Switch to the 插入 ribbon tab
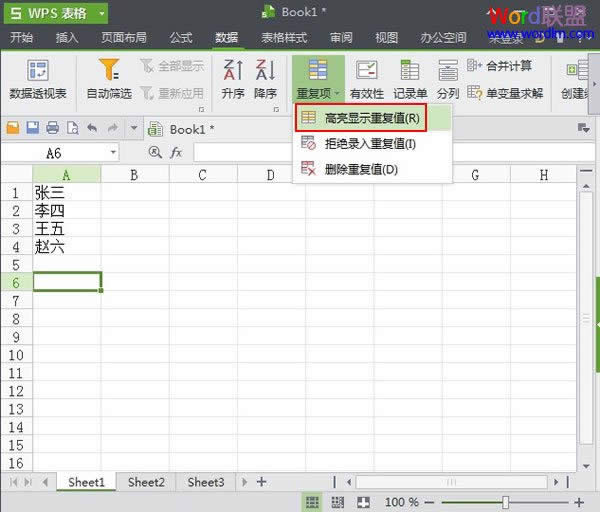600x512 pixels. coord(67,38)
